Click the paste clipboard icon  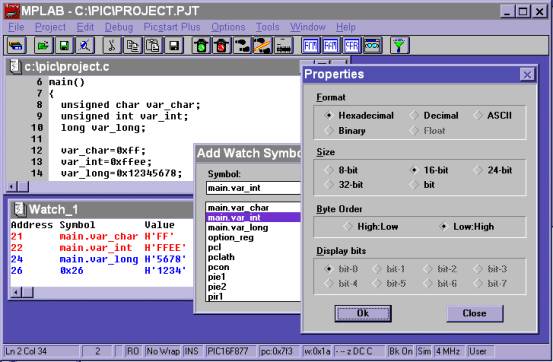pos(153,46)
